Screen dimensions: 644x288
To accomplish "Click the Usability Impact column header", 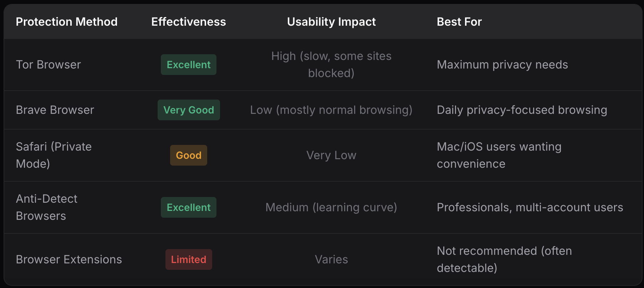I will 331,22.
